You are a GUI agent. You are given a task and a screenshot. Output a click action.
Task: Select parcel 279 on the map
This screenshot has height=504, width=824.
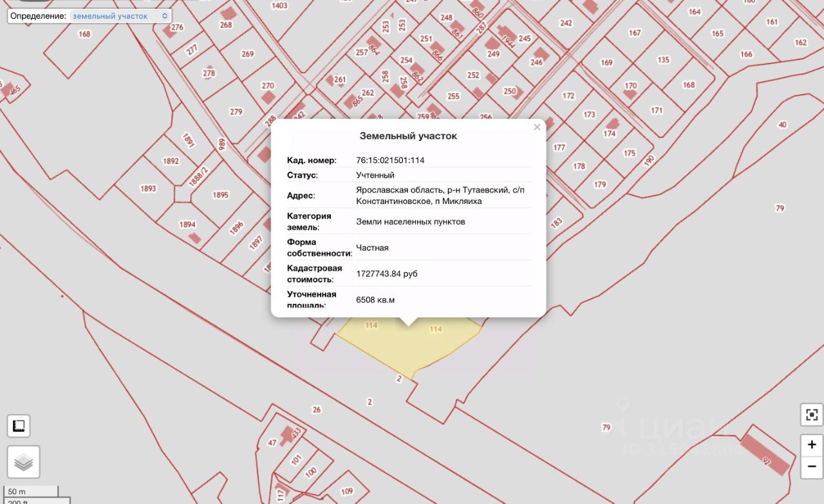point(236,112)
